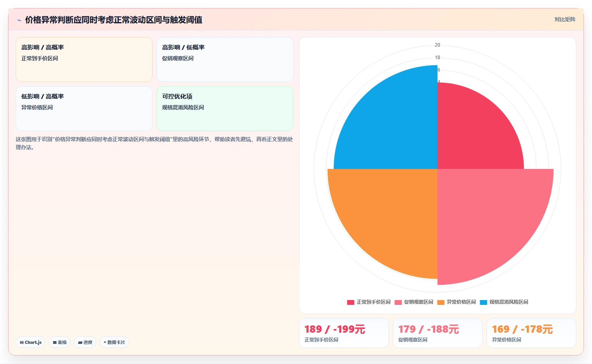592x364 pixels.
Task: Click the axis tick label 18
Action: click(437, 58)
